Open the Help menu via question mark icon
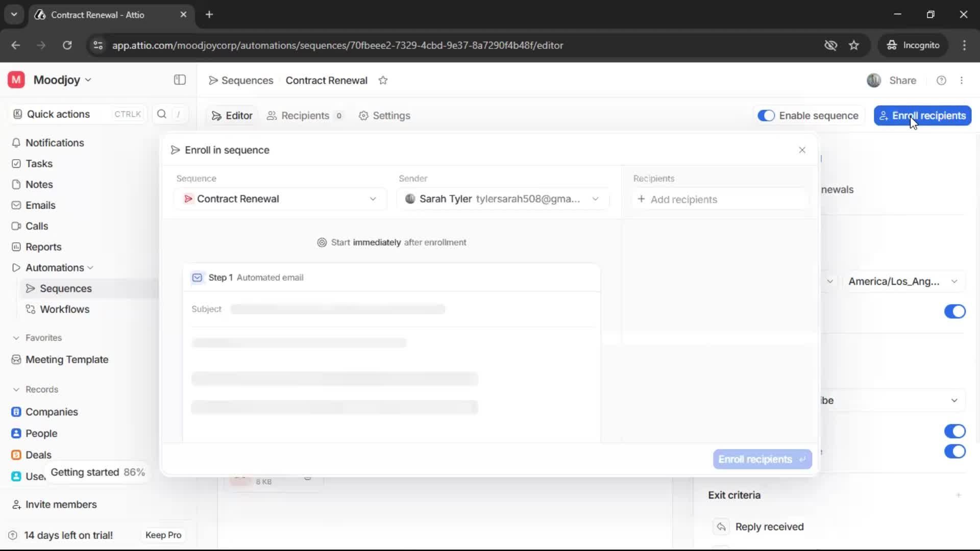Image resolution: width=980 pixels, height=551 pixels. point(941,80)
